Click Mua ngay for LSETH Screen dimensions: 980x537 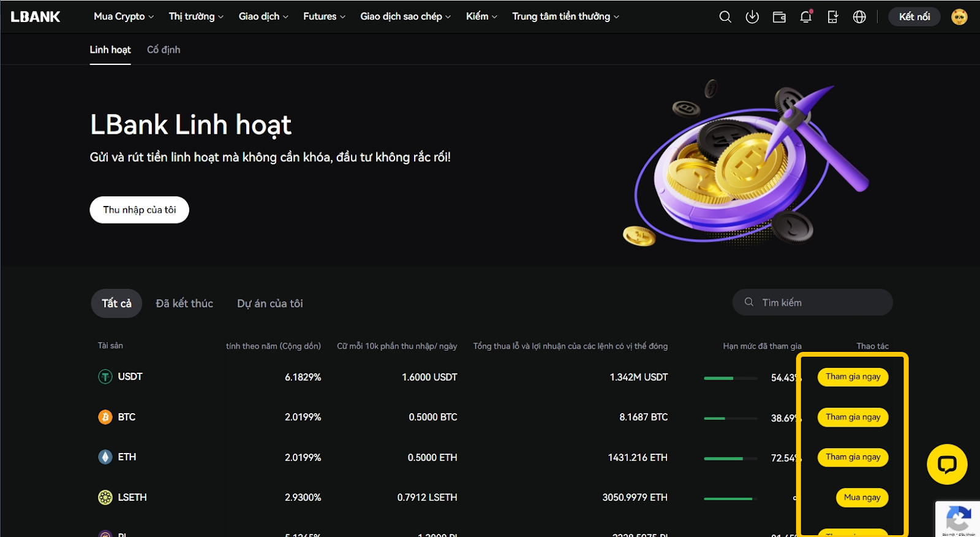pyautogui.click(x=862, y=498)
